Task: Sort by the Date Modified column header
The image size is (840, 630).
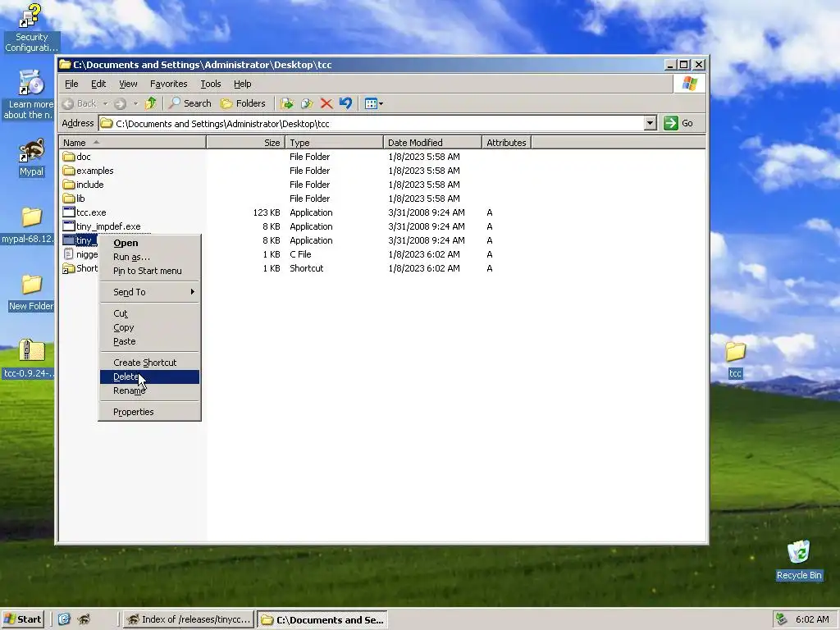Action: coord(432,143)
